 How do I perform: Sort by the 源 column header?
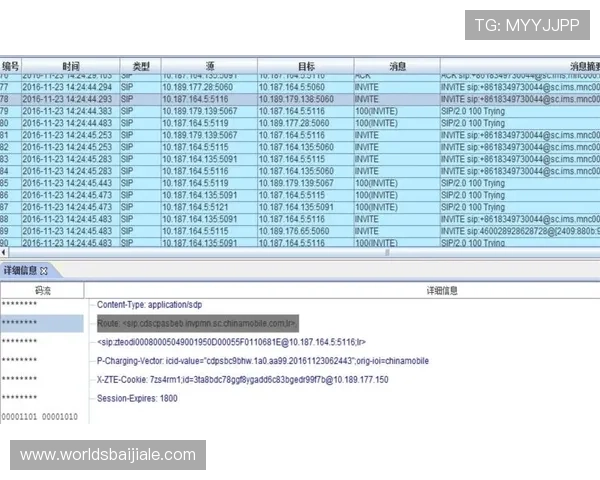pyautogui.click(x=209, y=66)
